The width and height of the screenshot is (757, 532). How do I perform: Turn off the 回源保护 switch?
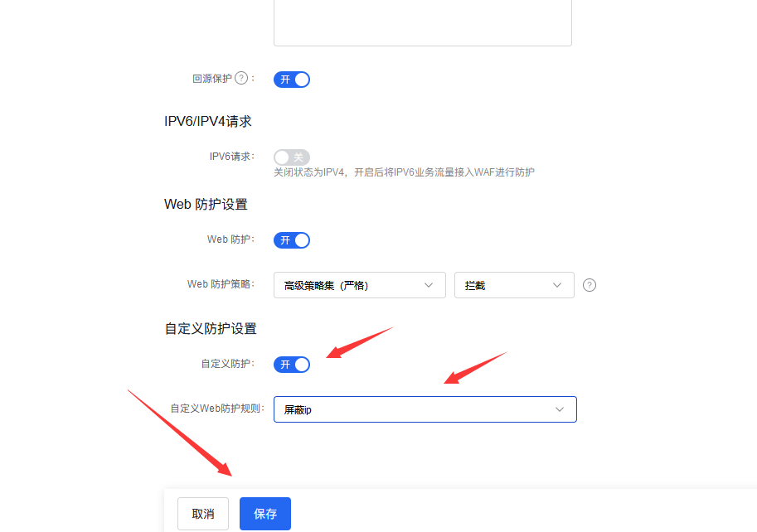tap(292, 80)
